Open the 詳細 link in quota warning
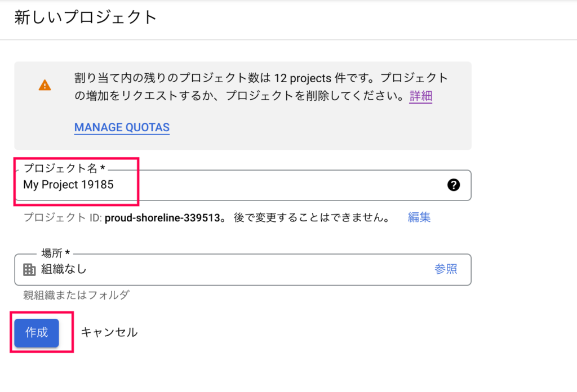 [x=420, y=96]
